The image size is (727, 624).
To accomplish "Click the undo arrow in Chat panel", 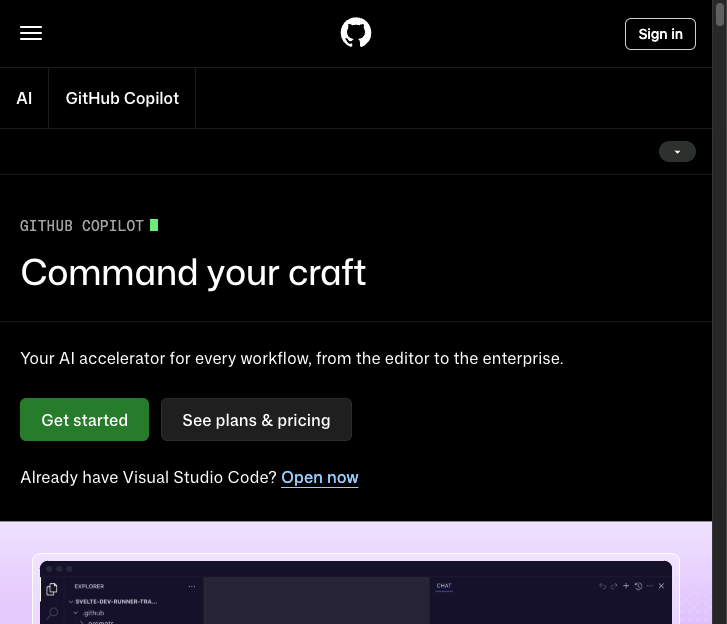I will pos(602,586).
